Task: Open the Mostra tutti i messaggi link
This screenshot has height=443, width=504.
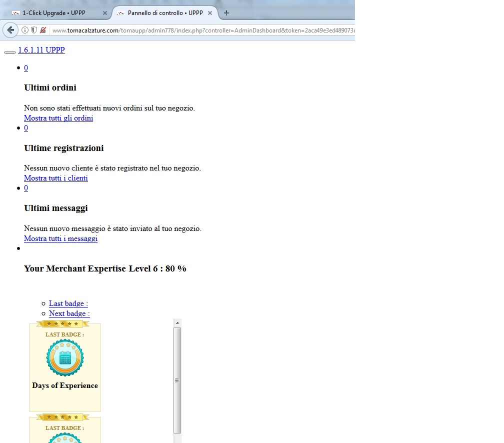Action: [x=61, y=238]
